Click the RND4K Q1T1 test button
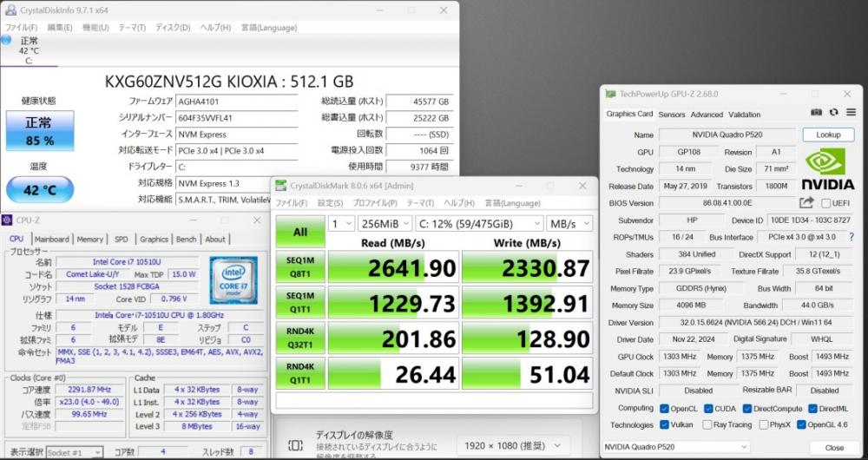 click(300, 373)
